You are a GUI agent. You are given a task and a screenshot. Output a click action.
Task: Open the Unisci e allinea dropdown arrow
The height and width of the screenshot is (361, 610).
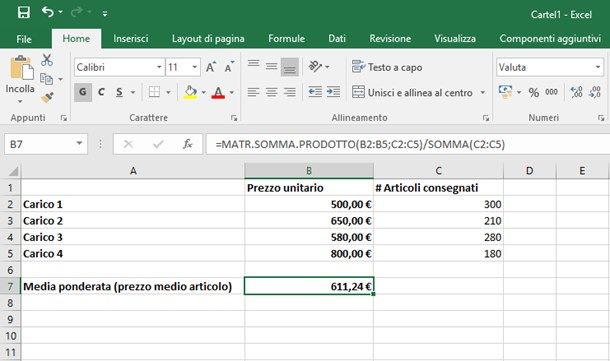(482, 93)
